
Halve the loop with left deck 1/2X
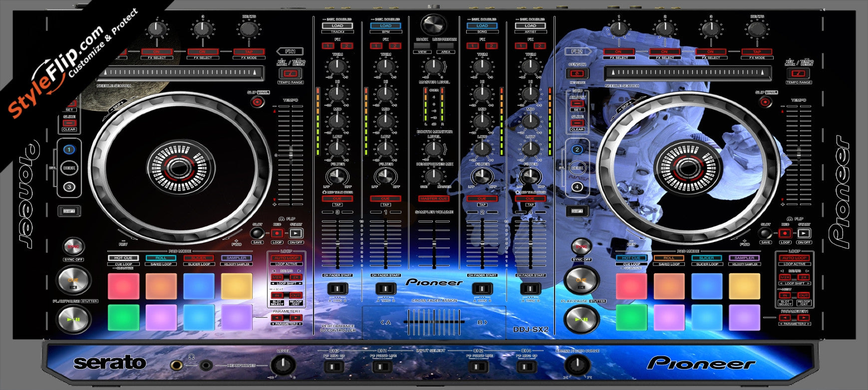tap(277, 277)
